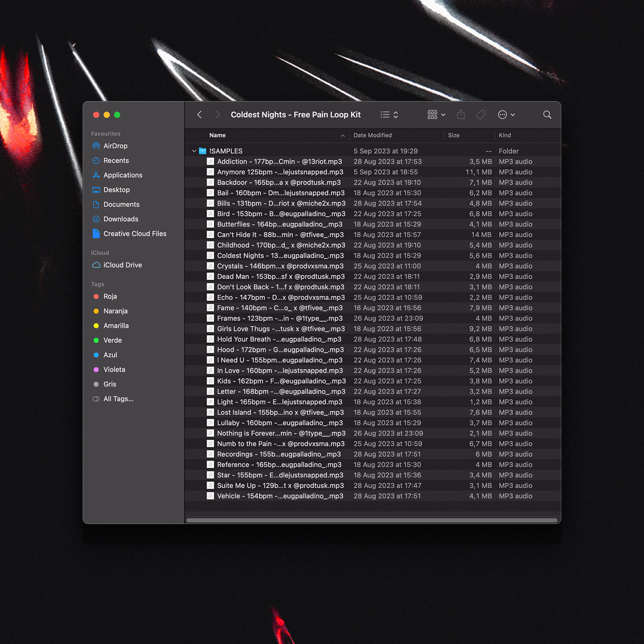Select the Suite Me Up file name
This screenshot has height=644, width=644.
[x=280, y=486]
